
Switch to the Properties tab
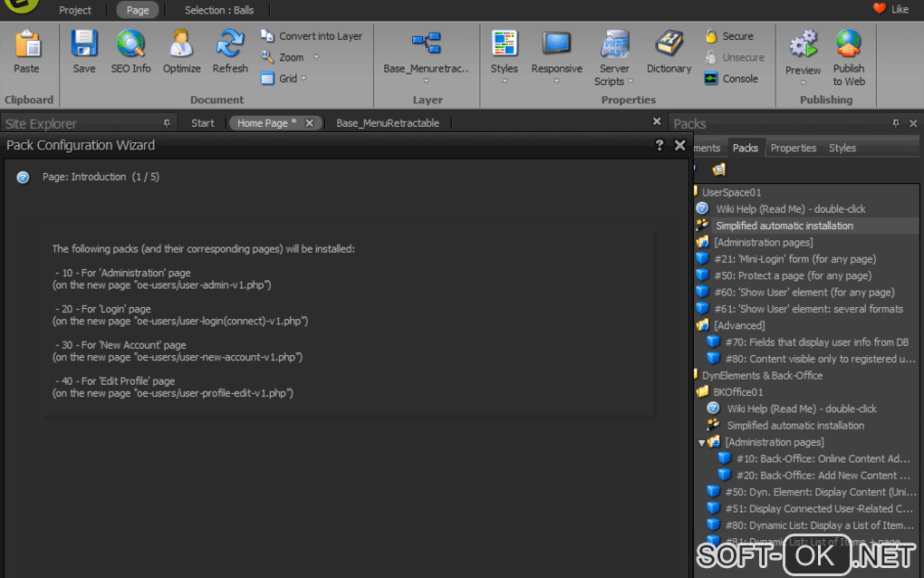pyautogui.click(x=793, y=148)
